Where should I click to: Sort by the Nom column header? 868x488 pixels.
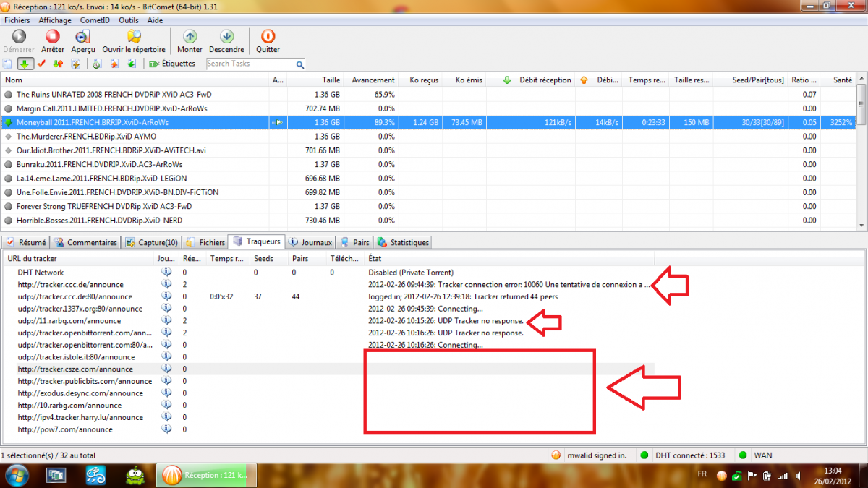pyautogui.click(x=136, y=80)
